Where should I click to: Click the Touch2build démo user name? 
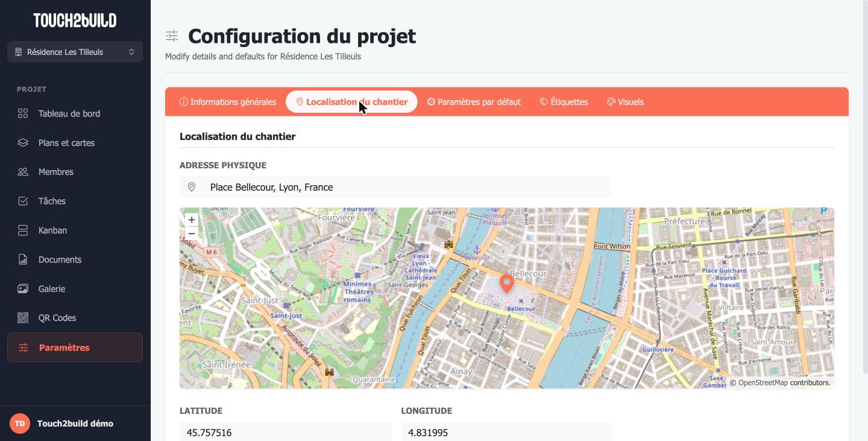tap(75, 424)
